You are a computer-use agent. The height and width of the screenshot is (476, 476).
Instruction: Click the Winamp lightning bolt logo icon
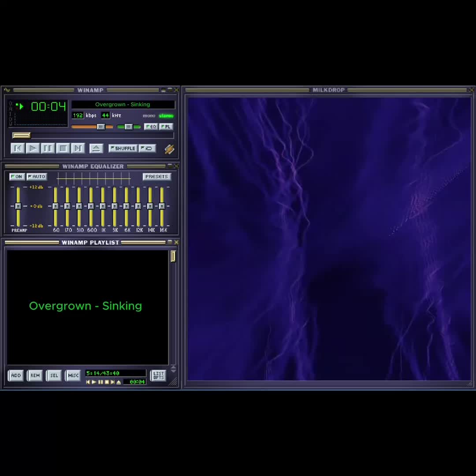click(x=169, y=149)
